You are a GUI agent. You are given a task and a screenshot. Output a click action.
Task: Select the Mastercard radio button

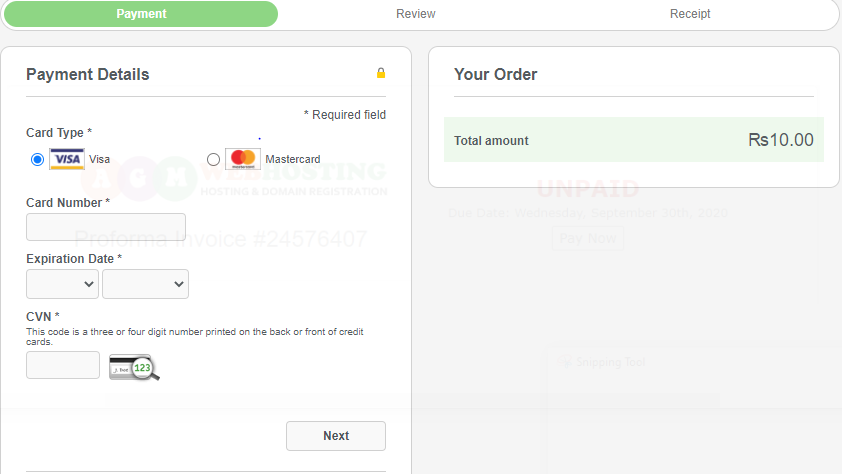point(213,159)
